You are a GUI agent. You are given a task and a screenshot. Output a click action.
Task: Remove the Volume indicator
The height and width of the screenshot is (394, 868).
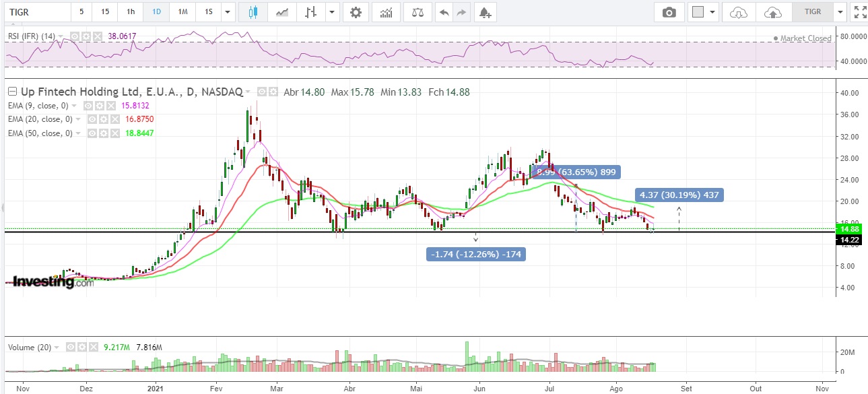coord(92,347)
